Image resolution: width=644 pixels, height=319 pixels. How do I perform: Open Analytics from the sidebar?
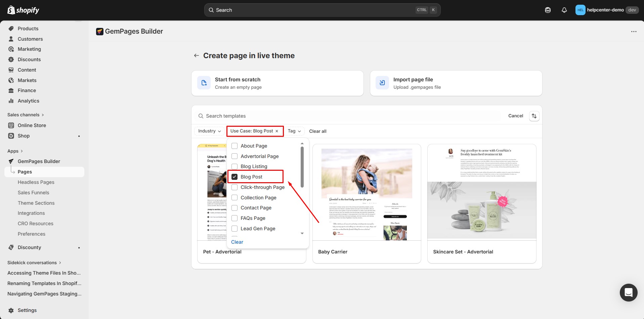(x=28, y=101)
